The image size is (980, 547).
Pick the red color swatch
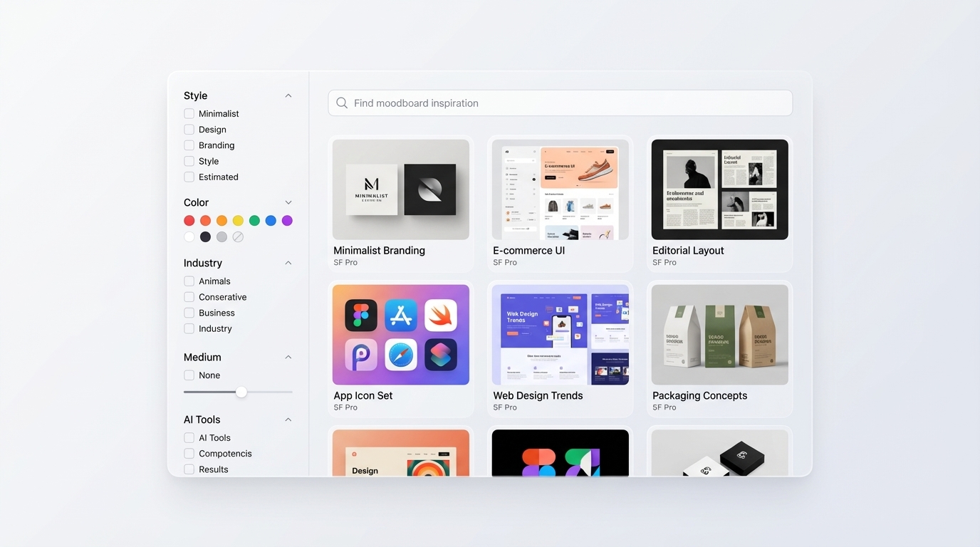pyautogui.click(x=189, y=221)
